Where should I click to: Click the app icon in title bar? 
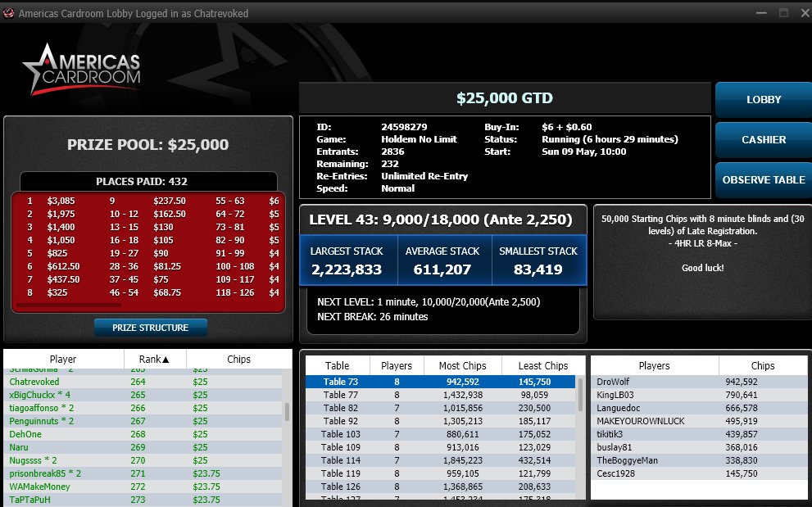(x=8, y=13)
